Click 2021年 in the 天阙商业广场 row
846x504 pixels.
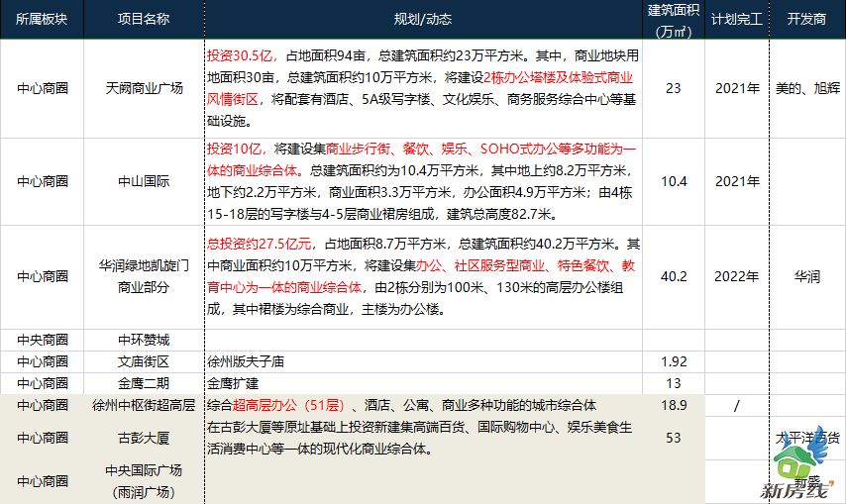737,88
